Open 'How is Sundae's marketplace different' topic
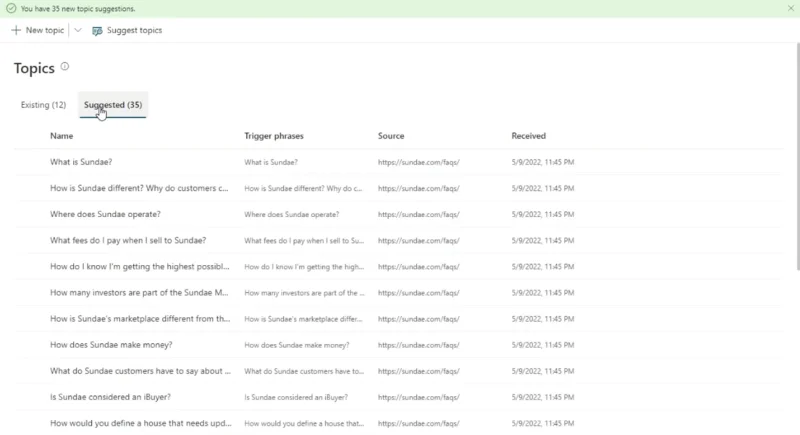 (140, 319)
